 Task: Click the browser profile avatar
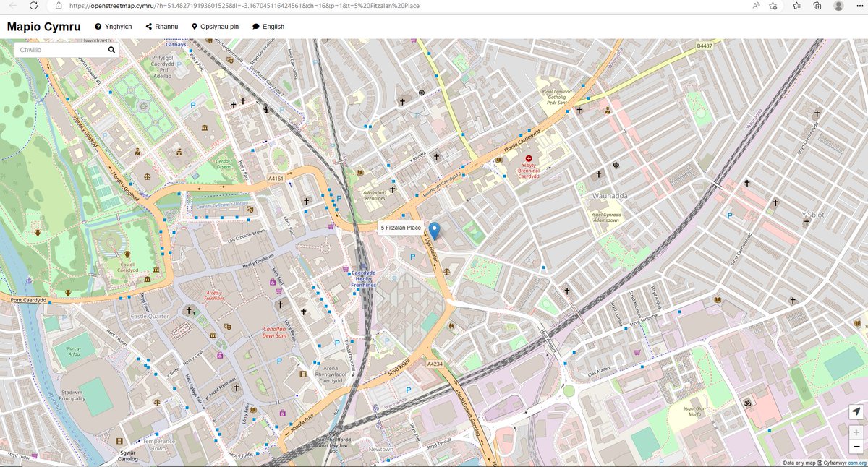[x=838, y=6]
